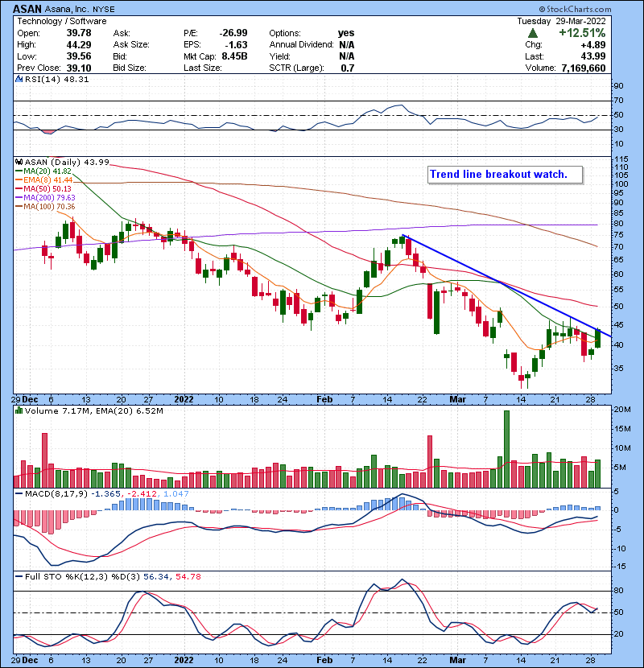
Task: Click the MA(50) 50.13 legend entry
Action: click(x=43, y=188)
